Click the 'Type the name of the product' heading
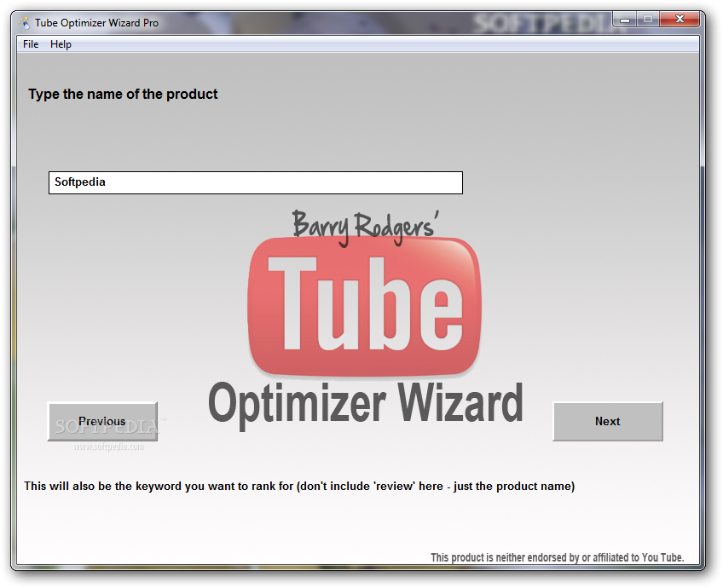723x588 pixels. tap(123, 94)
